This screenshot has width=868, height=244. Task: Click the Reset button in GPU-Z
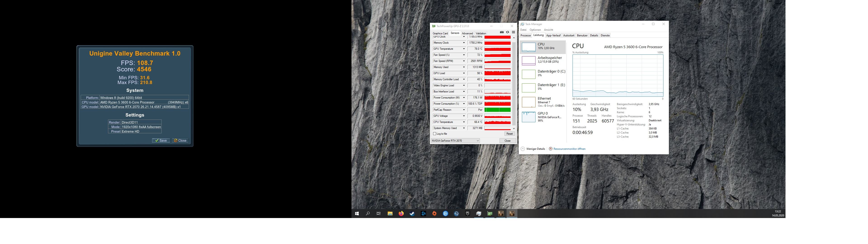click(x=509, y=134)
